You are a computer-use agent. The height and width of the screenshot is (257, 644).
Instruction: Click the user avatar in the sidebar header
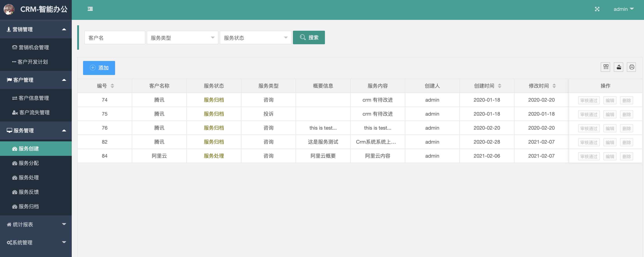pyautogui.click(x=9, y=10)
